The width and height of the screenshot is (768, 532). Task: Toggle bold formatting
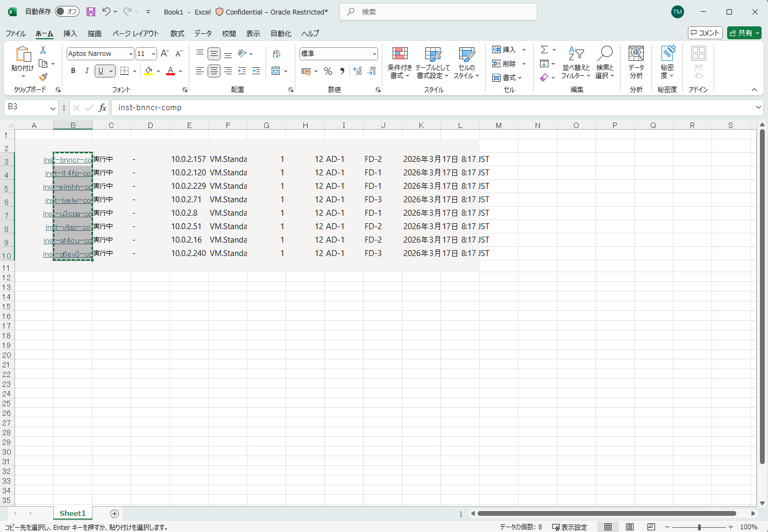[x=73, y=71]
